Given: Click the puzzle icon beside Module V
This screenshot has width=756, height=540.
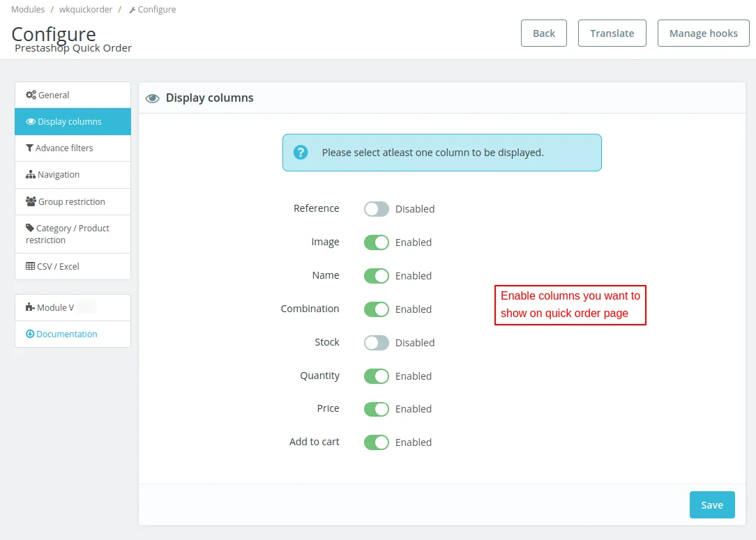Looking at the screenshot, I should 30,307.
